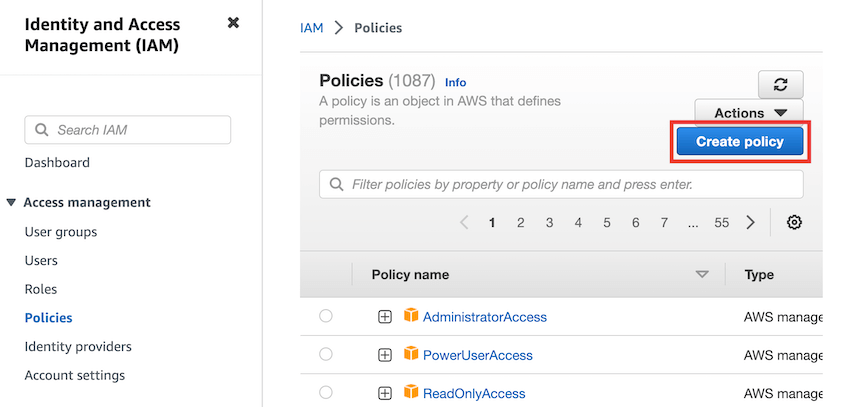845x407 pixels.
Task: Open User groups in the sidebar
Action: [61, 232]
